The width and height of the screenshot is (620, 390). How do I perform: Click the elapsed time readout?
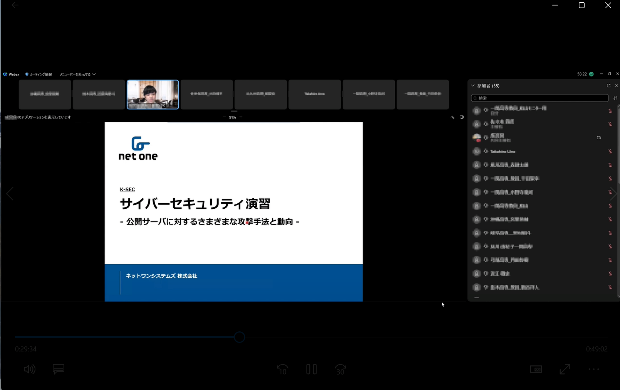tap(26, 349)
